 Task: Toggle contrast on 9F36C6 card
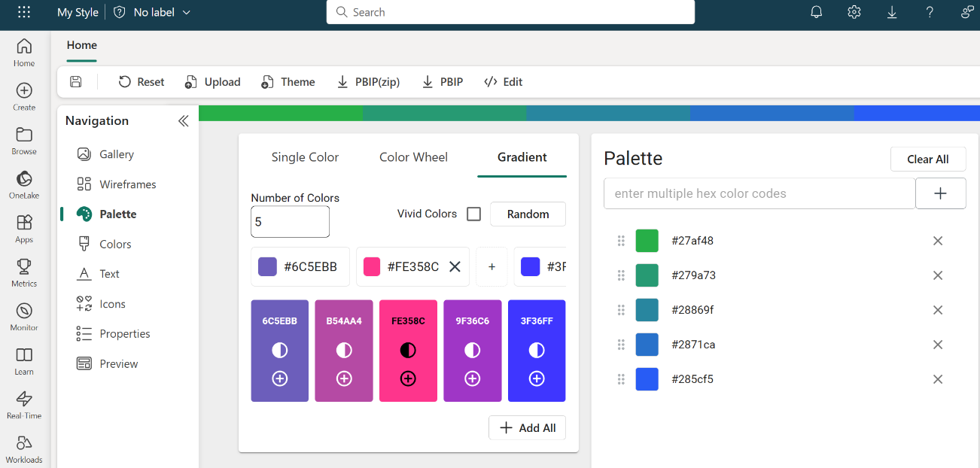coord(473,350)
